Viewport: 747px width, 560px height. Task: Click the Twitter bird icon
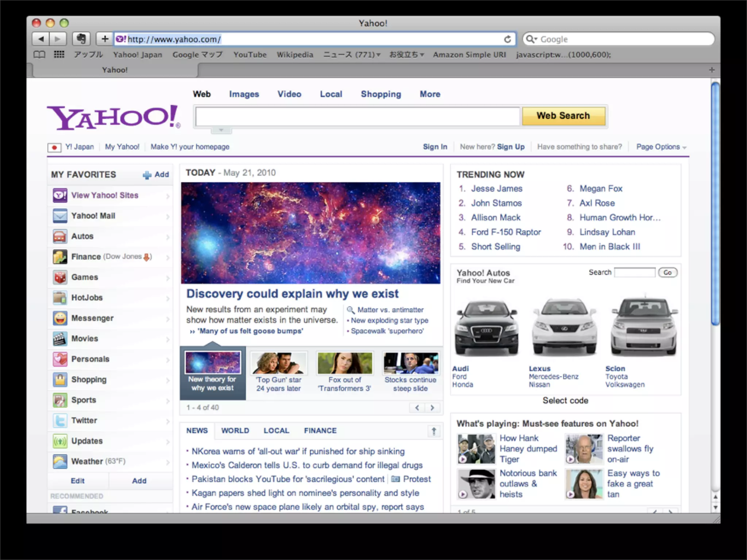click(60, 420)
